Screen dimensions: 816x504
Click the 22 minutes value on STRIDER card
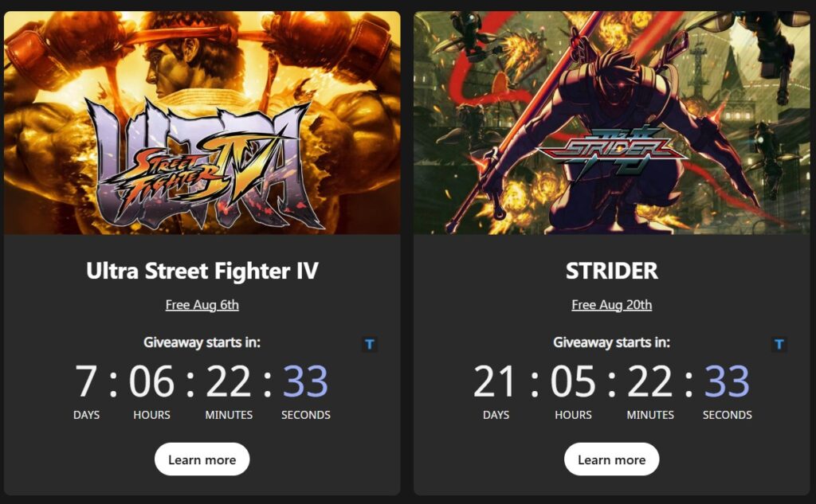pyautogui.click(x=650, y=381)
